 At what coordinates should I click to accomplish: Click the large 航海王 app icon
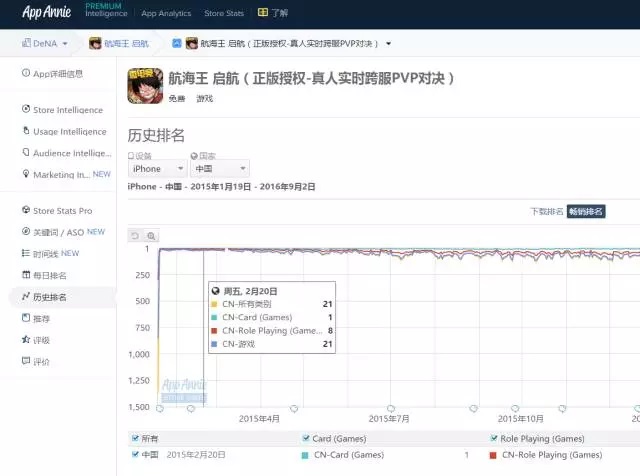145,86
